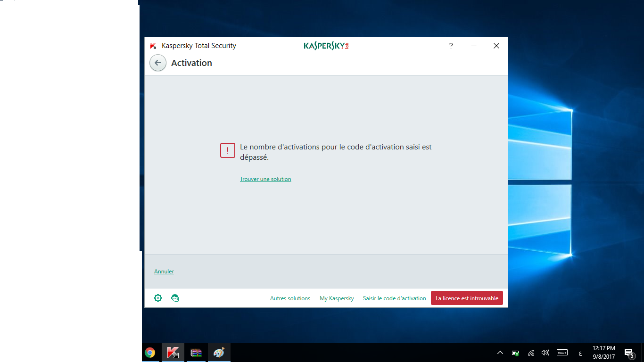Open Kaspersky settings gear icon
This screenshot has height=362, width=644.
158,298
